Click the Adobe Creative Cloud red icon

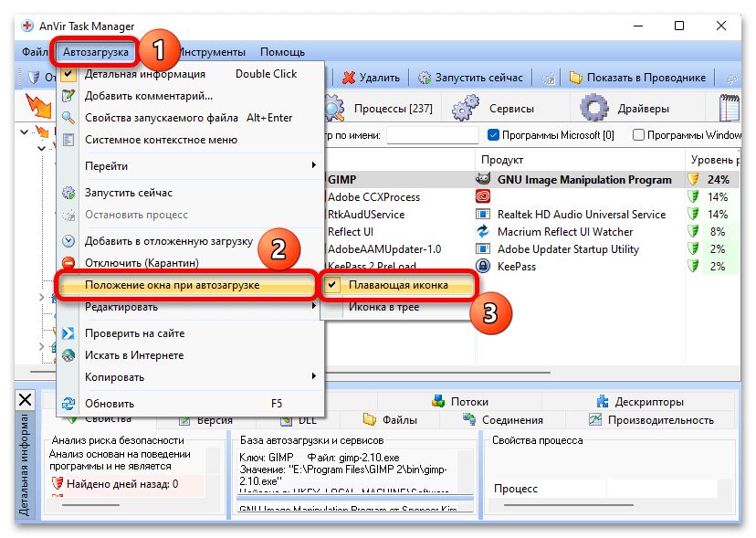click(x=483, y=196)
